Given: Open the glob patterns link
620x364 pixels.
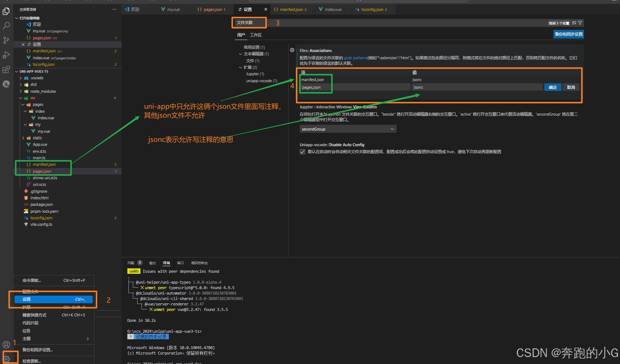Looking at the screenshot, I should [355, 58].
